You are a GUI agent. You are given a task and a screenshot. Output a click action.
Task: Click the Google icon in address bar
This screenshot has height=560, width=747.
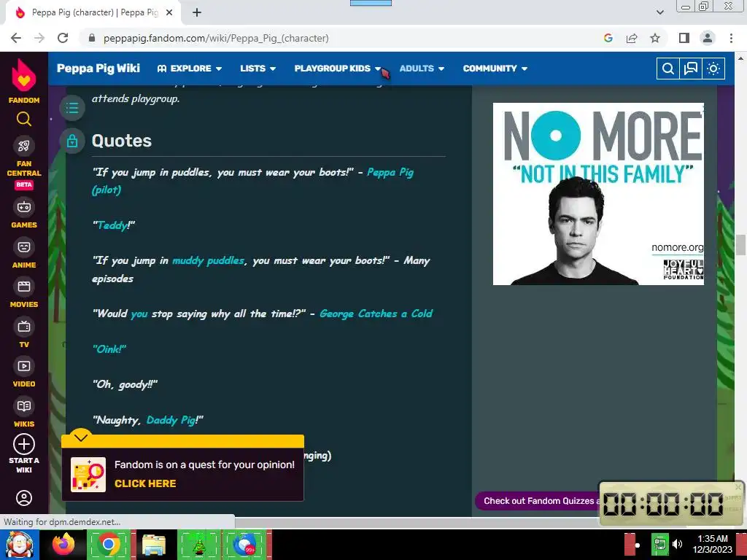[608, 38]
